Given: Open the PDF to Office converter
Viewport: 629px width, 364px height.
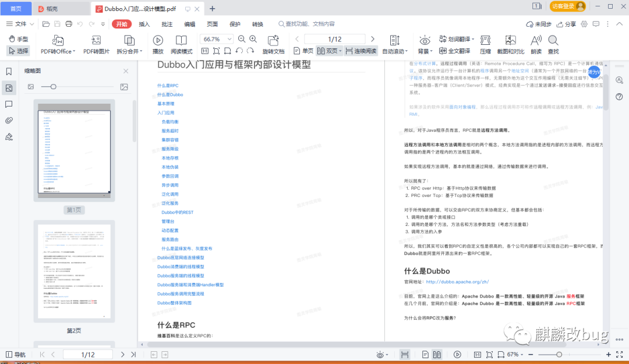Looking at the screenshot, I should tap(57, 44).
